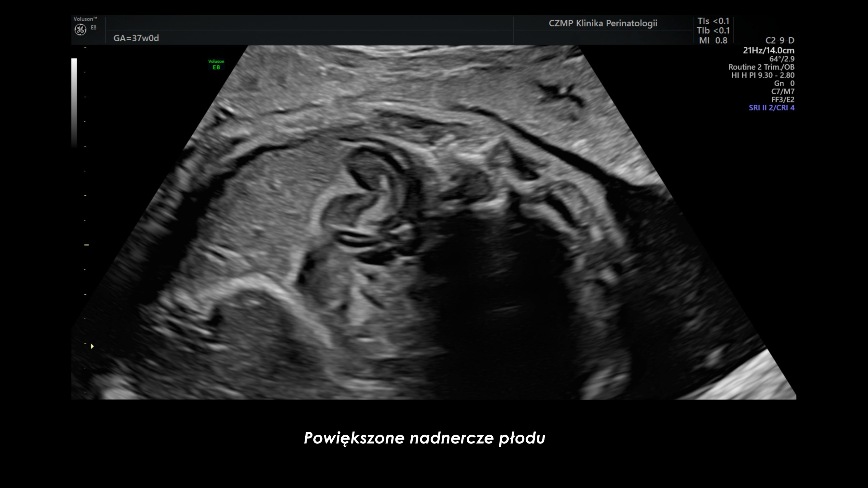Screen dimensions: 868x488
Task: Click the GE logo icon
Action: pos(80,30)
